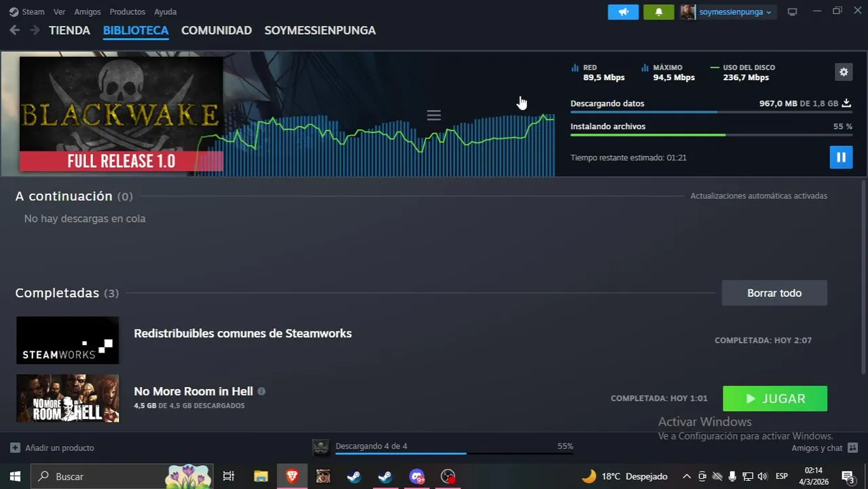The image size is (868, 489).
Task: Click the USO DEL DISCO 236,7 Mbps value
Action: click(x=746, y=77)
